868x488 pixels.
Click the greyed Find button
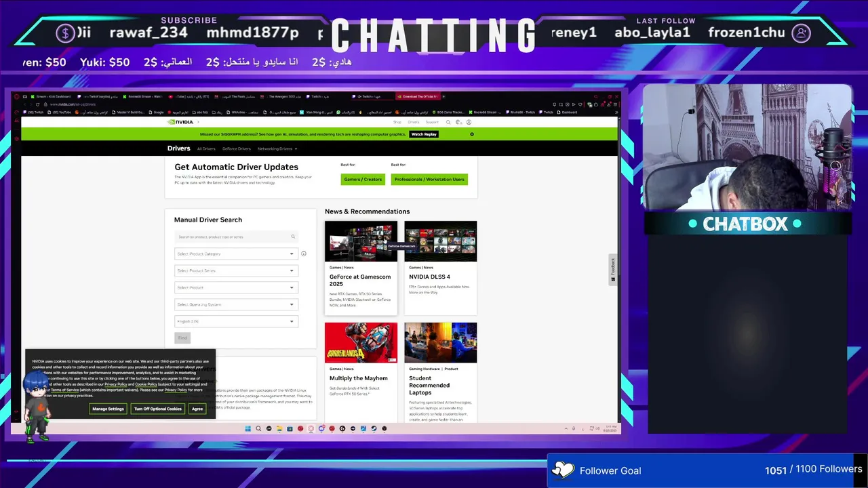click(x=182, y=338)
